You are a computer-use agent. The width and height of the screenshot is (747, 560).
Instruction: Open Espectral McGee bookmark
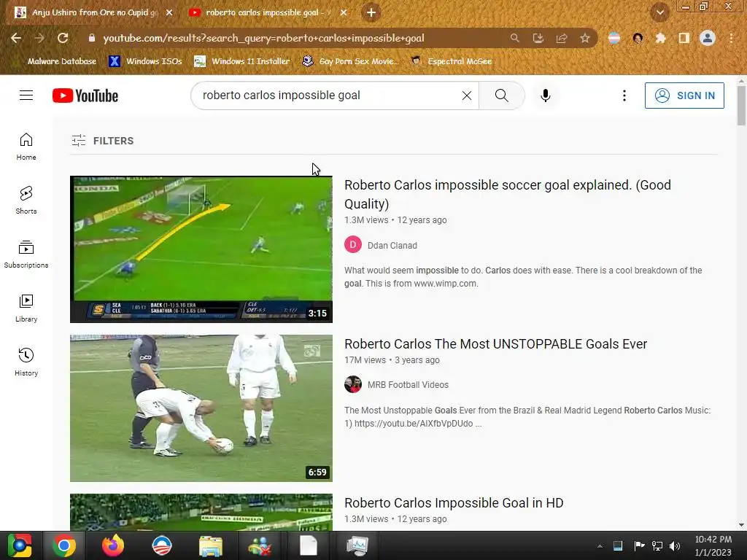(x=451, y=61)
